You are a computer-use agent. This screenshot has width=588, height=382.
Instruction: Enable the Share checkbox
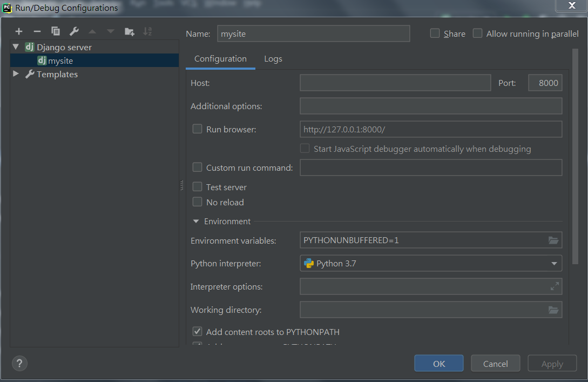[x=435, y=33]
